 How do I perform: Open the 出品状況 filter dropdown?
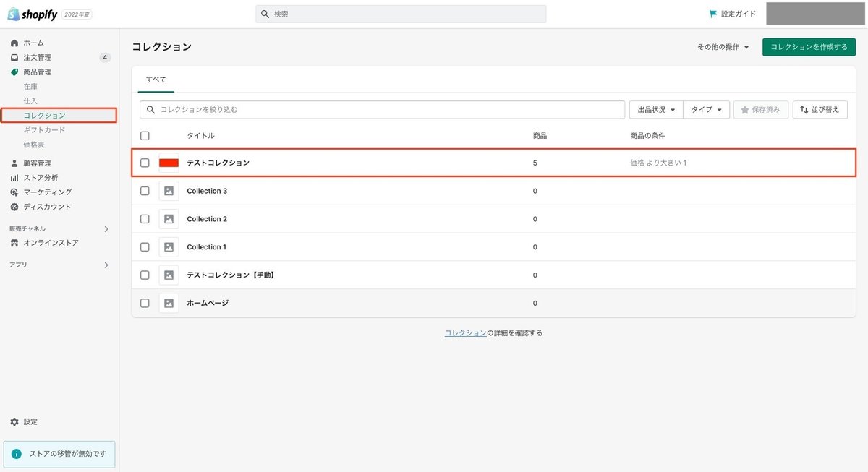656,110
